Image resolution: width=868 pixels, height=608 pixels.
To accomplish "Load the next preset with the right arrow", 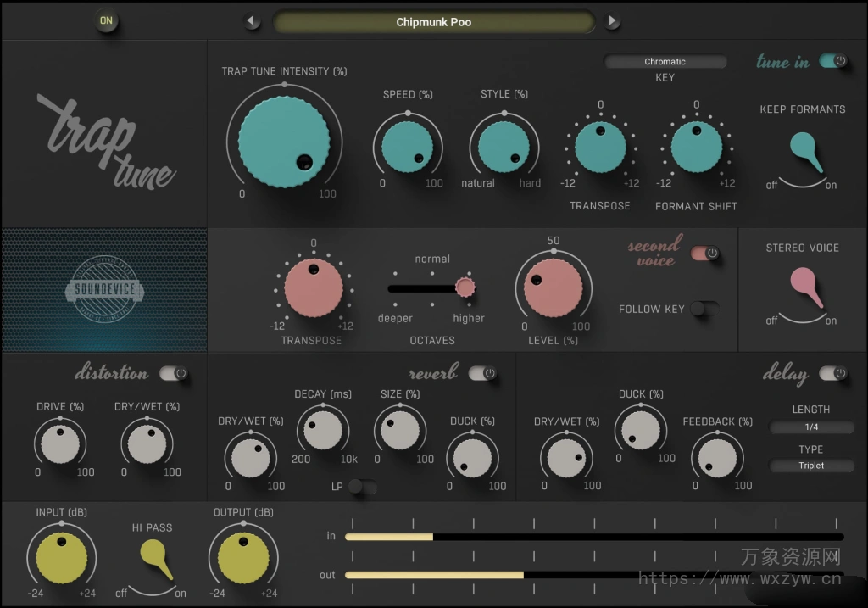I will [x=612, y=21].
